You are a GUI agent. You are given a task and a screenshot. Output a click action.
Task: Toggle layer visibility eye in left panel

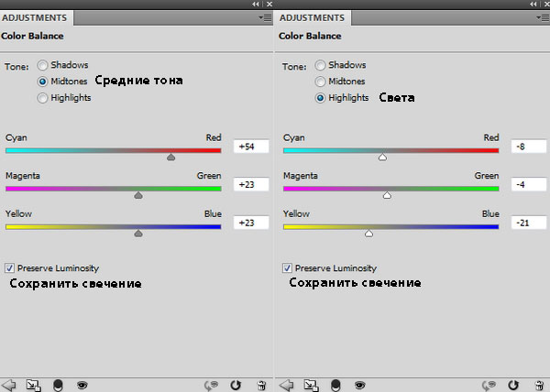click(82, 386)
